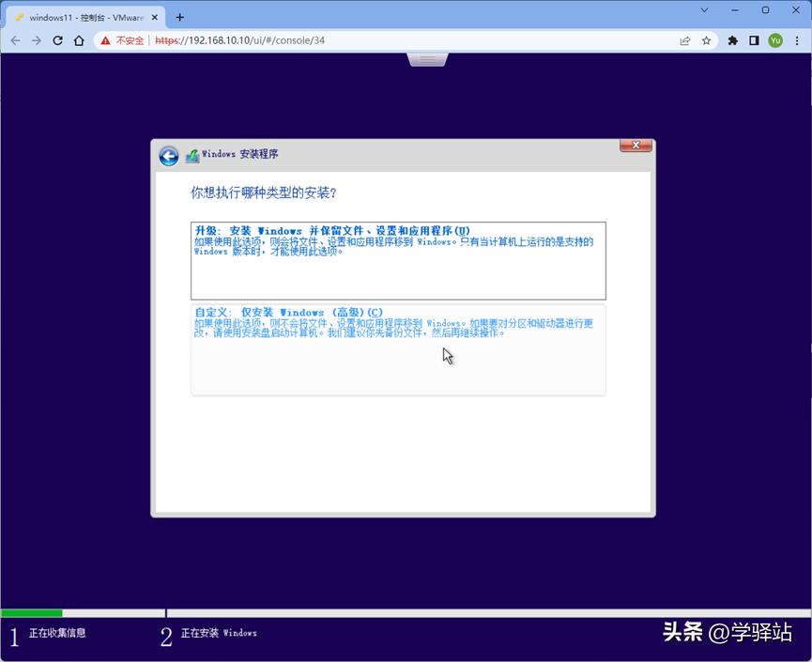The height and width of the screenshot is (662, 812).
Task: Open the Chrome home page icon
Action: (80, 40)
